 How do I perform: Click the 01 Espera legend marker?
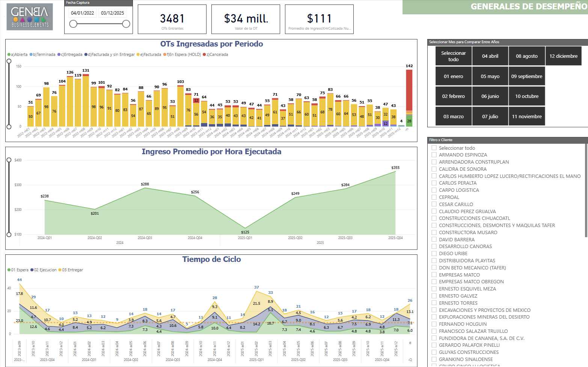[9, 270]
